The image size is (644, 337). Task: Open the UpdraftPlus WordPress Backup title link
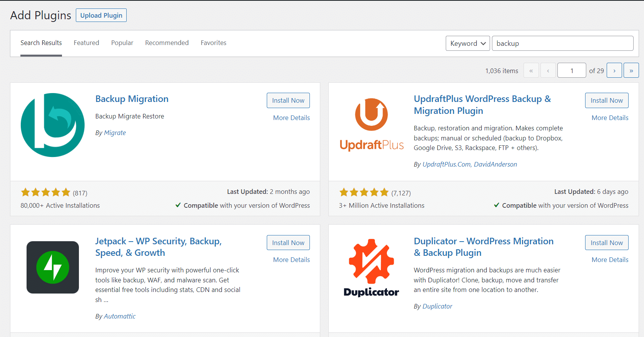482,105
